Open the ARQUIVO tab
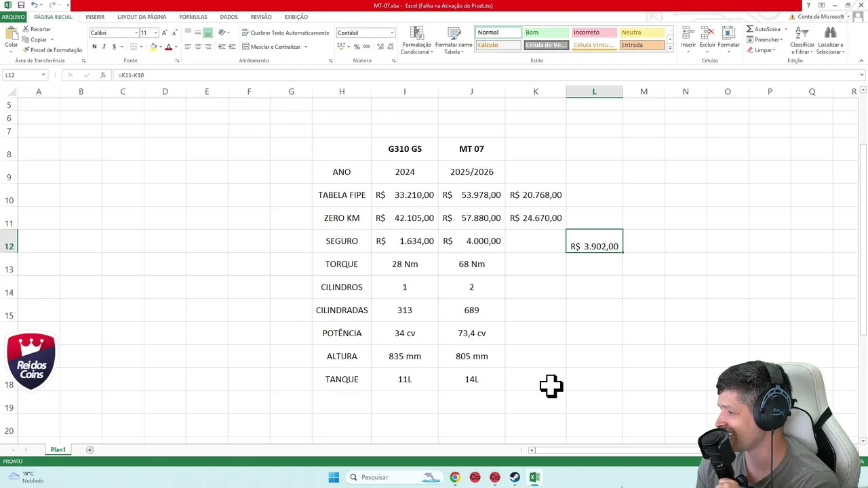 (13, 17)
